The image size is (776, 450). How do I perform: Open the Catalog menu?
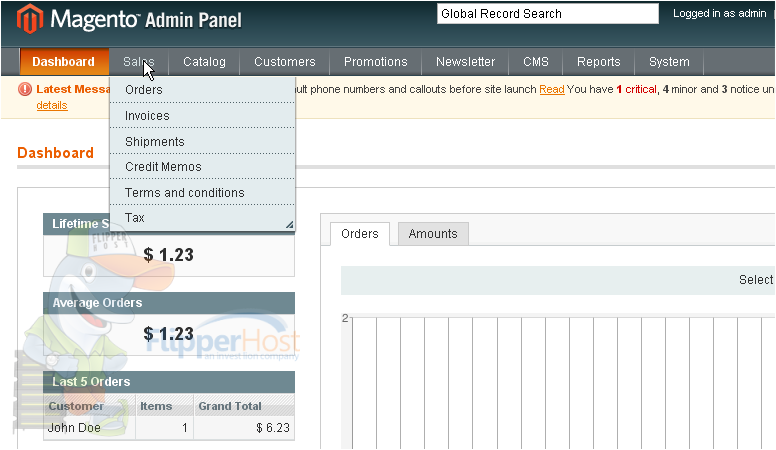[204, 62]
